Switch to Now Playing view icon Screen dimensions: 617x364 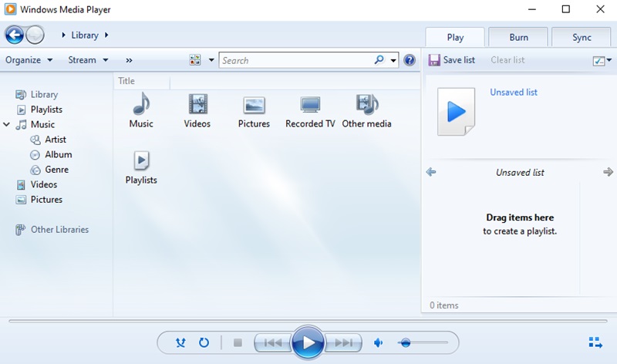tap(595, 342)
